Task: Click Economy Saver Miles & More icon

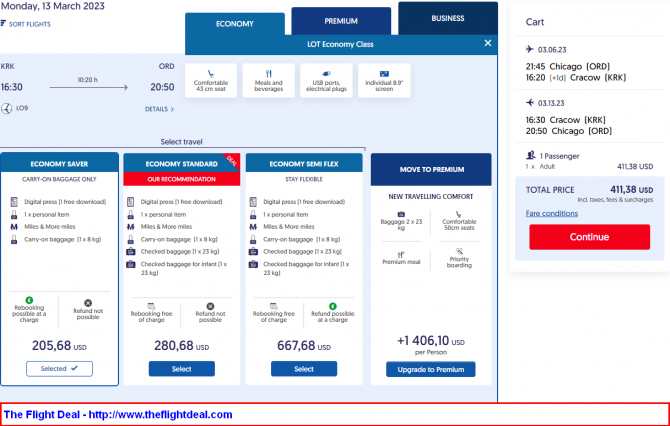Action: point(14,226)
